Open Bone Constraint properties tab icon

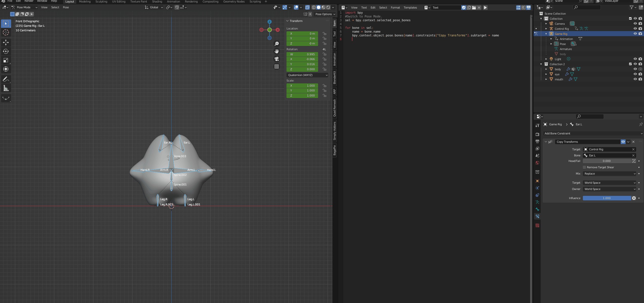(x=537, y=216)
